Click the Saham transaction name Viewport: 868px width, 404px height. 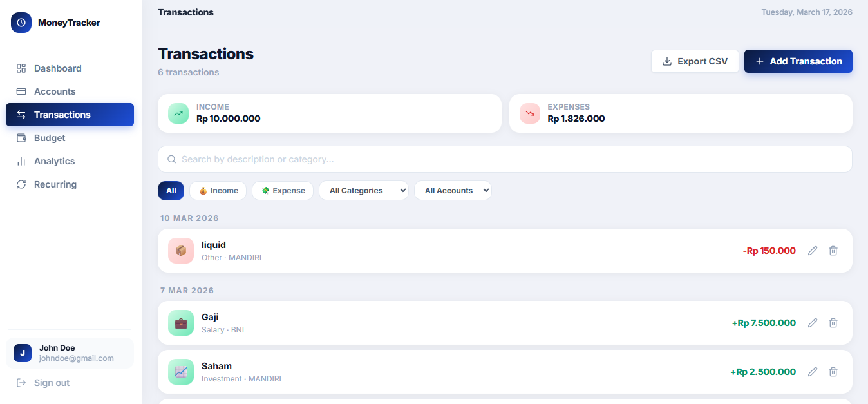click(x=216, y=366)
